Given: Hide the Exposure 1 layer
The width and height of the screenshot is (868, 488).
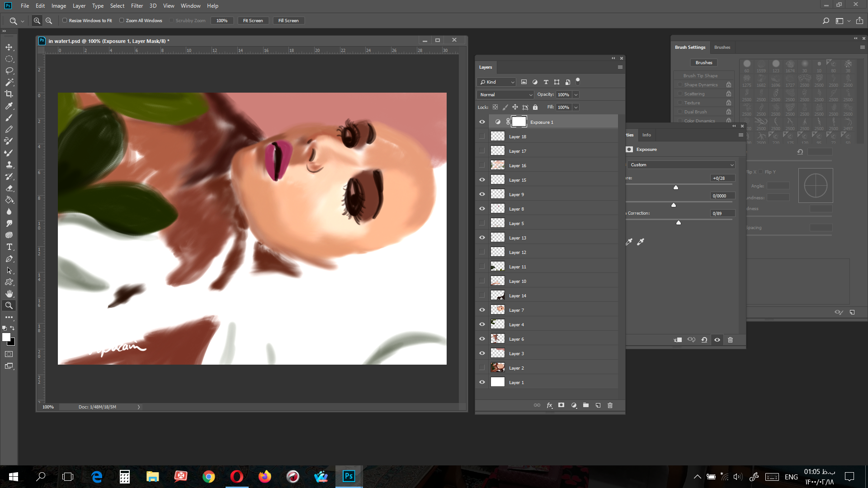Looking at the screenshot, I should click(482, 122).
